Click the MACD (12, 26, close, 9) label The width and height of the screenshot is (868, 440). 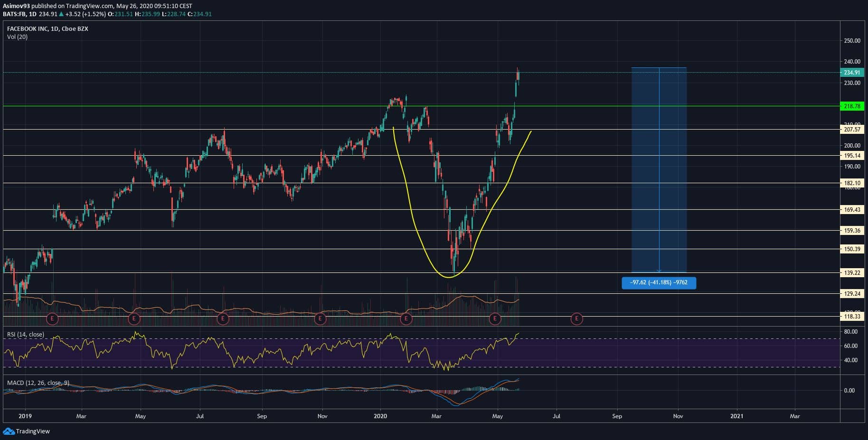(x=38, y=383)
